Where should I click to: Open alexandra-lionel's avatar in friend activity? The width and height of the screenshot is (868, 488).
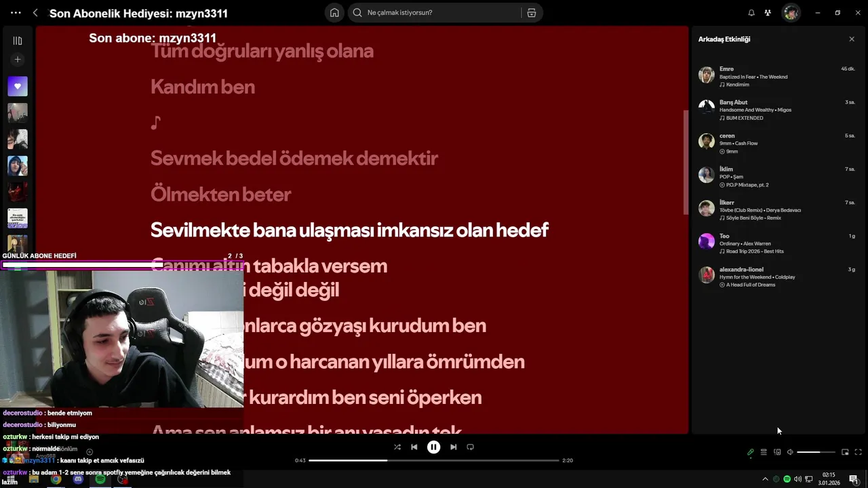point(707,274)
